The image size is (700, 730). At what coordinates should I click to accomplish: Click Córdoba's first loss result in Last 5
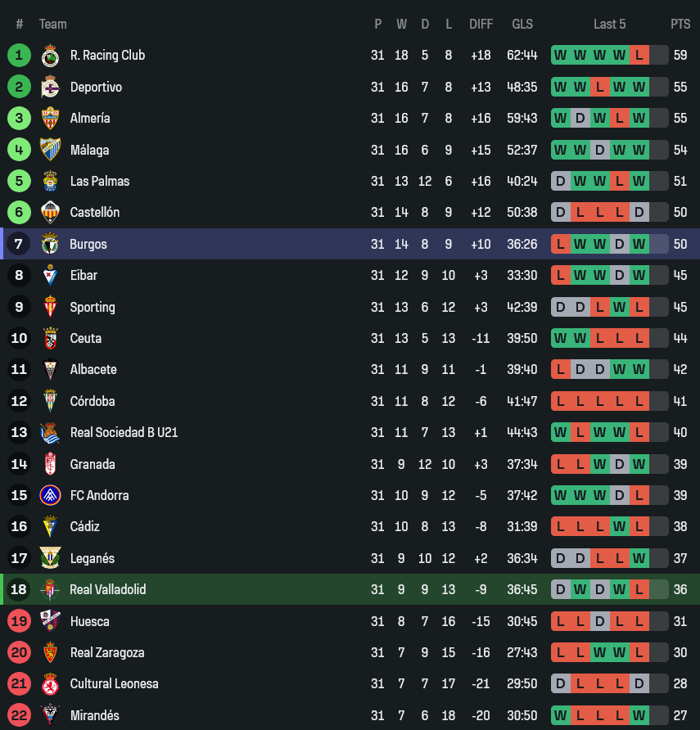tap(561, 401)
